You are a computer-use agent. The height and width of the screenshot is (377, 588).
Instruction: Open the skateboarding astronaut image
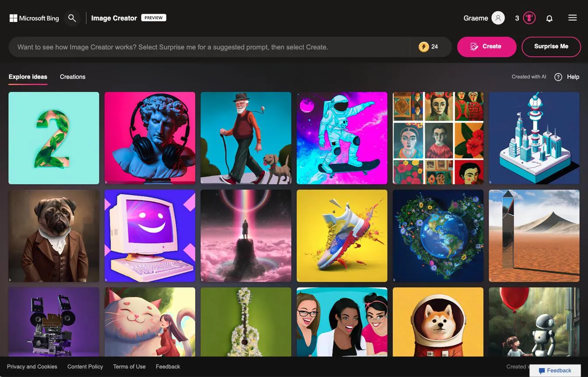pos(342,138)
